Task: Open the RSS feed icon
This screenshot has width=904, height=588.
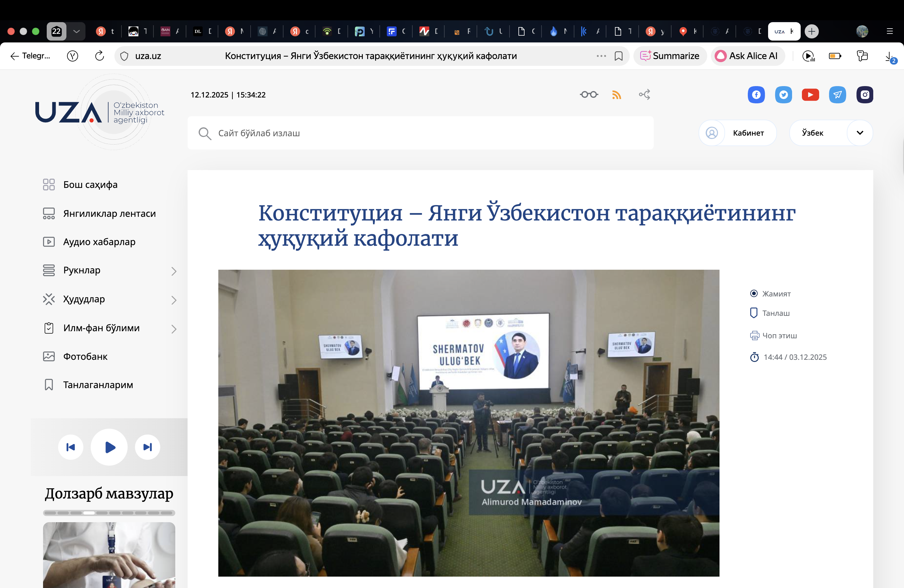Action: (x=617, y=95)
